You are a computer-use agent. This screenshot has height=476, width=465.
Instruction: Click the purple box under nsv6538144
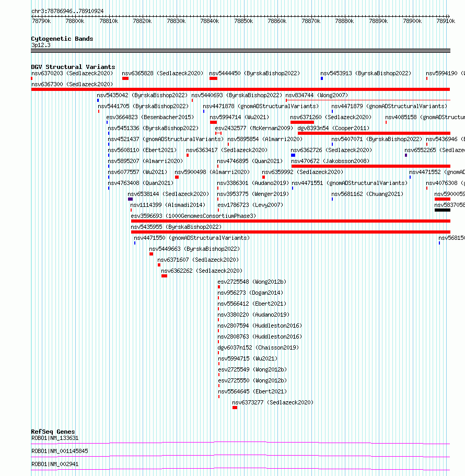(130, 199)
